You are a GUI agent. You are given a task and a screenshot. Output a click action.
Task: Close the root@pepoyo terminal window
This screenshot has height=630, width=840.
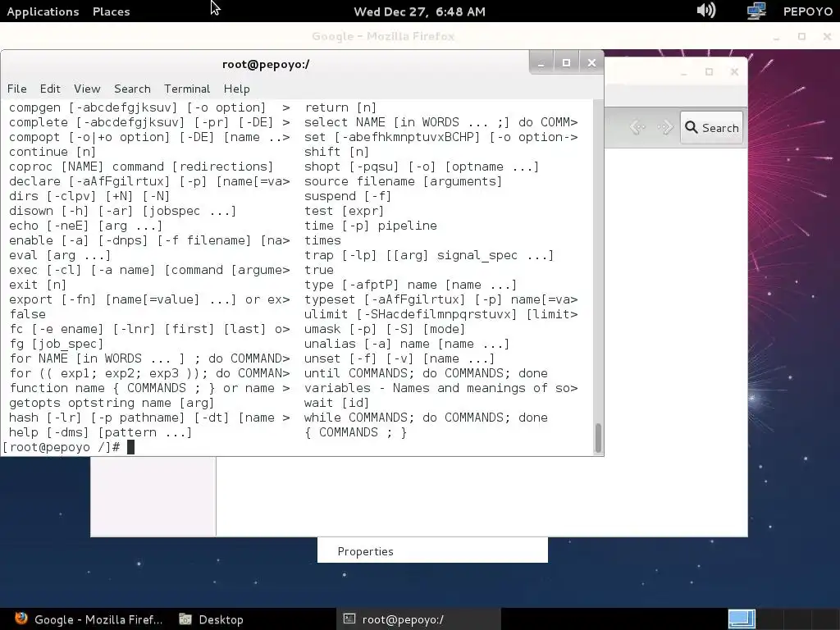pos(591,63)
